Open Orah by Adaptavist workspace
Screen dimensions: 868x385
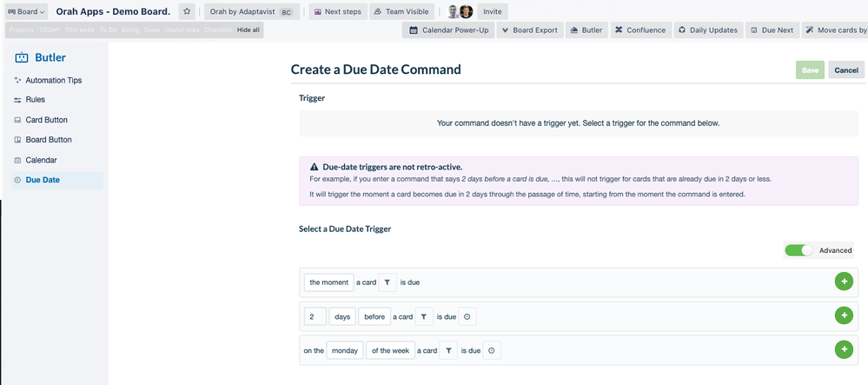[x=252, y=11]
